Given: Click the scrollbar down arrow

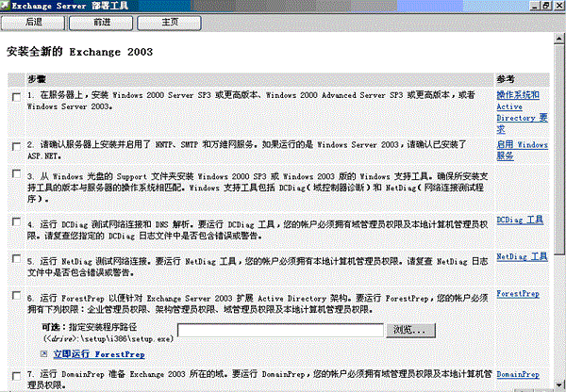Looking at the screenshot, I should pyautogui.click(x=559, y=384).
